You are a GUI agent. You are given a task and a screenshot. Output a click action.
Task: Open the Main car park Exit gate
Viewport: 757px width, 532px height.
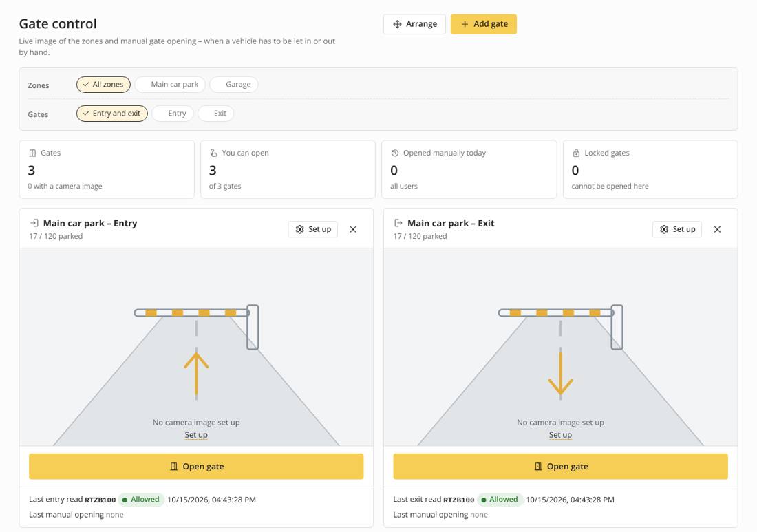[x=560, y=467]
